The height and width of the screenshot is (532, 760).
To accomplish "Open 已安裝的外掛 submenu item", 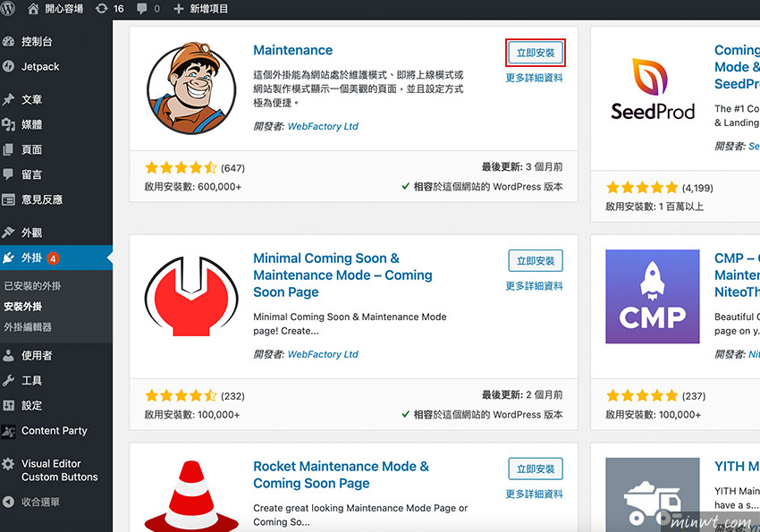I will [x=32, y=286].
